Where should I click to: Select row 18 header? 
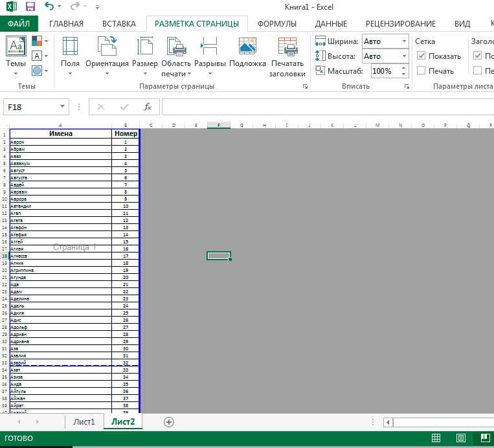pyautogui.click(x=5, y=256)
